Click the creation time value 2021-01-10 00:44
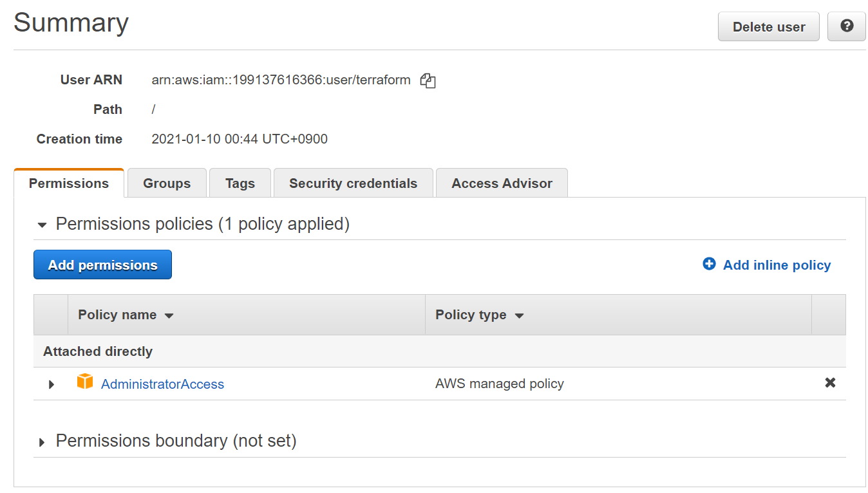The width and height of the screenshot is (868, 493). pos(240,139)
